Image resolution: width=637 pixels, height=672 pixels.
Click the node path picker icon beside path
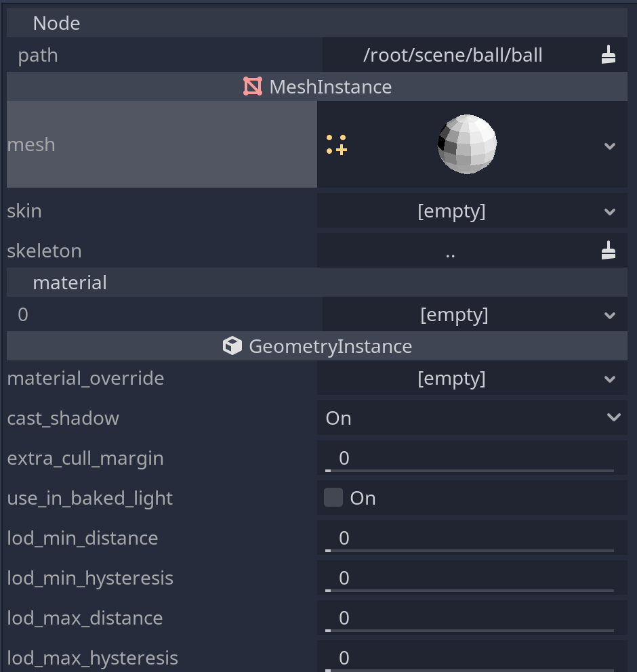pos(608,55)
